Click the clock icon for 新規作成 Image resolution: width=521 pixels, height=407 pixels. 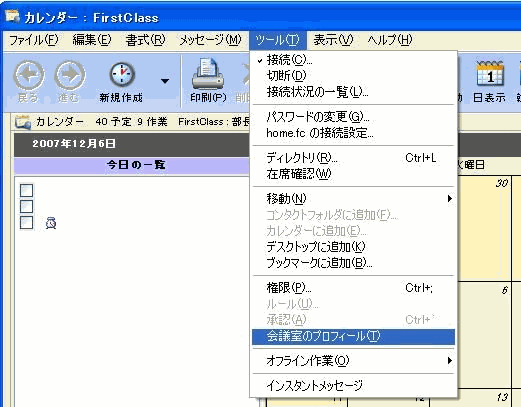pyautogui.click(x=122, y=74)
